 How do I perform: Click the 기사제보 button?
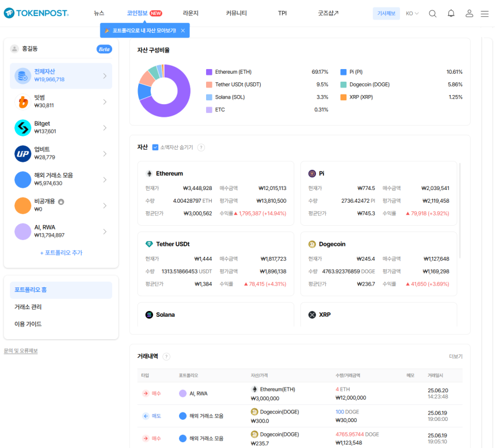[386, 13]
